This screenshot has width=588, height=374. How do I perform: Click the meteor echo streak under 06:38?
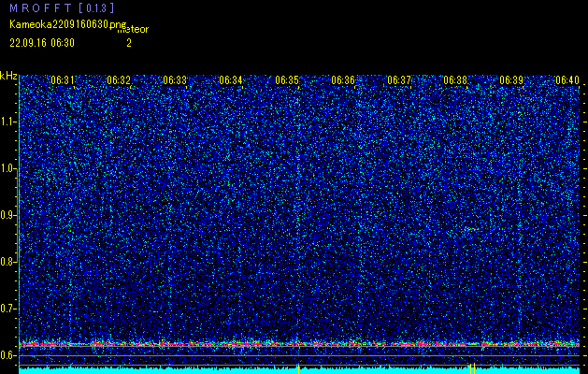coord(471,228)
